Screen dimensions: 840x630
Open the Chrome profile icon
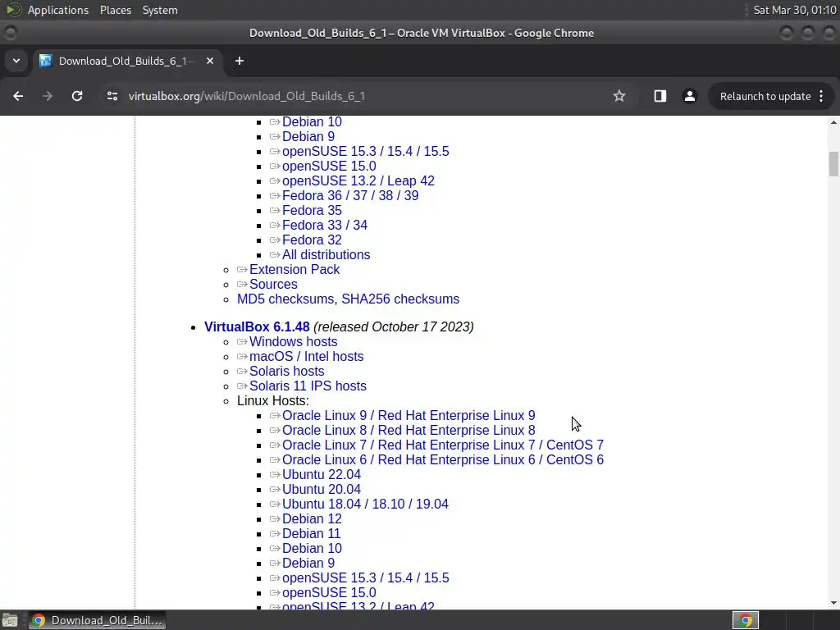click(x=689, y=96)
